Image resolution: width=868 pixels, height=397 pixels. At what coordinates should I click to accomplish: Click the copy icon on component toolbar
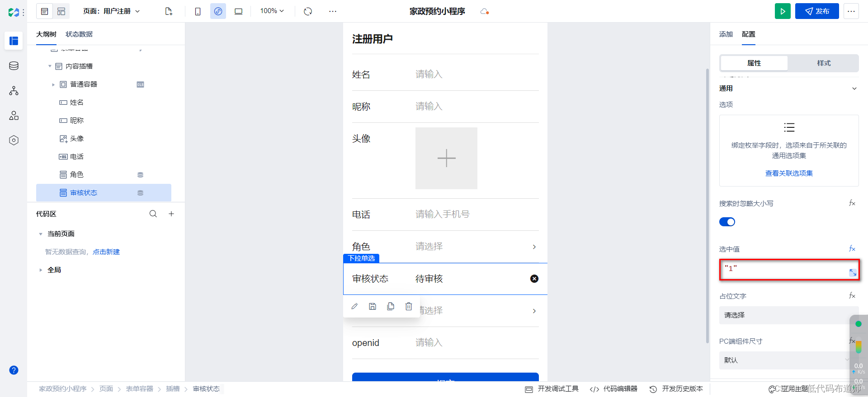tap(391, 306)
